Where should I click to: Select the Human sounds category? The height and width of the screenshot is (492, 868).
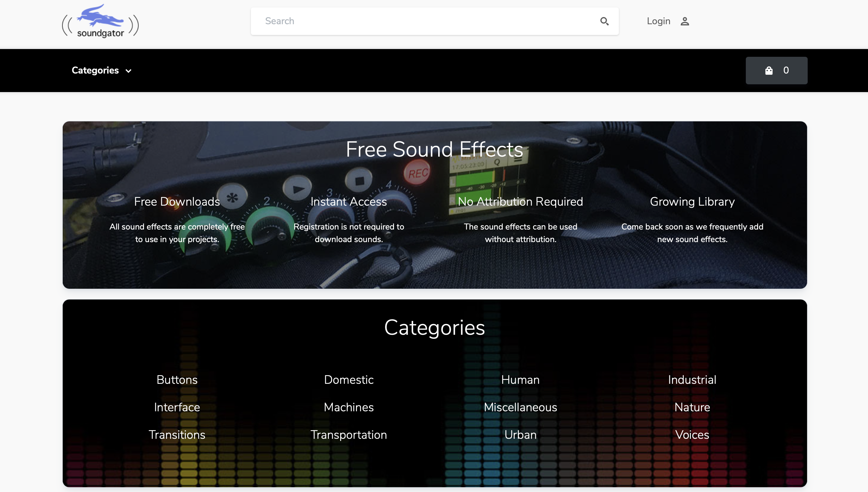tap(520, 380)
